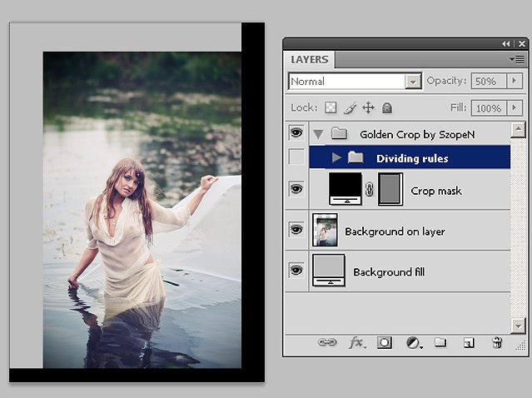Create a new layer
The width and height of the screenshot is (532, 398).
click(x=469, y=343)
